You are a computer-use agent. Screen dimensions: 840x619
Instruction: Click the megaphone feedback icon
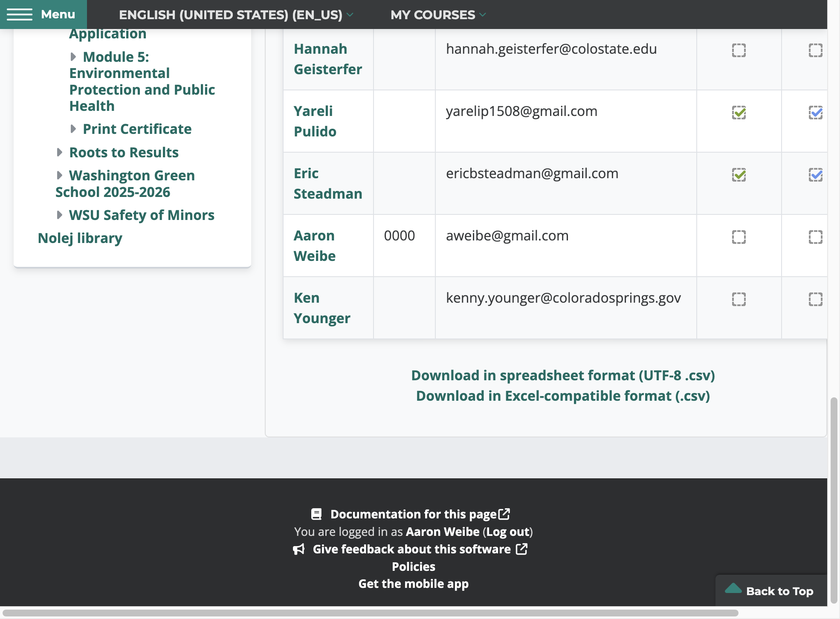[x=299, y=549]
